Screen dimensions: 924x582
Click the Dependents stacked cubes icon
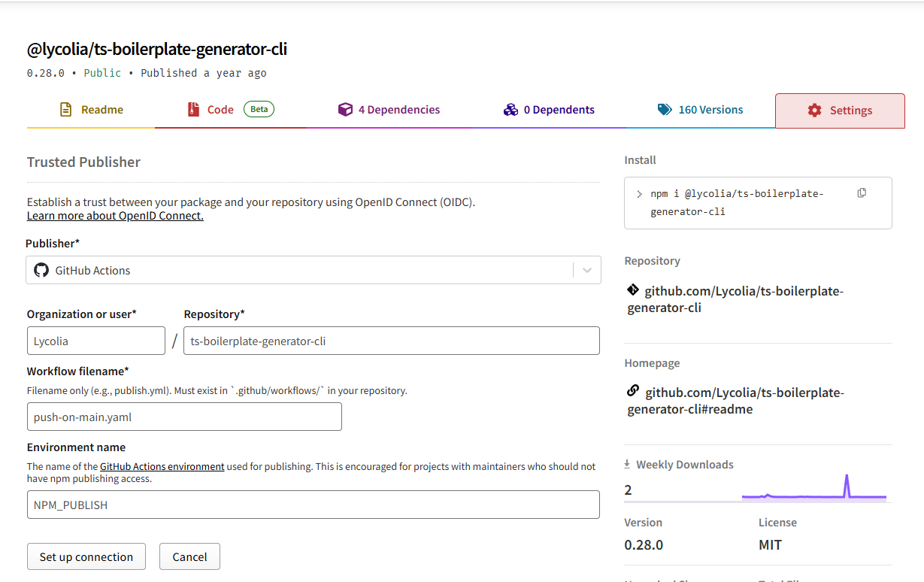point(510,110)
